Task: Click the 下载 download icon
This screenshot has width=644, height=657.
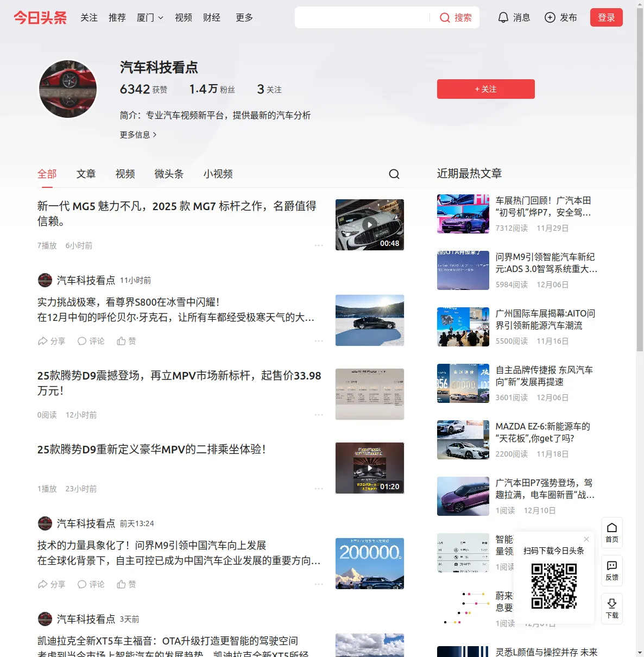Action: coord(612,609)
